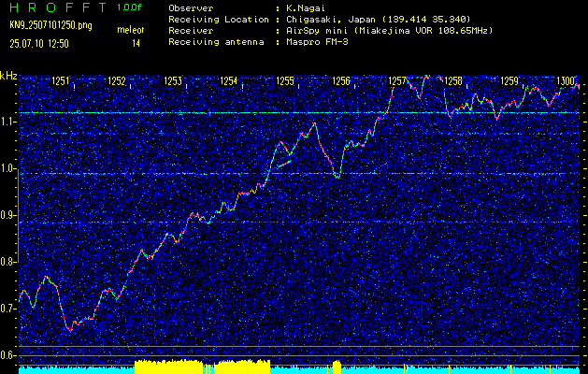Click the Receiving antenna field label
The image size is (588, 374).
pos(216,42)
